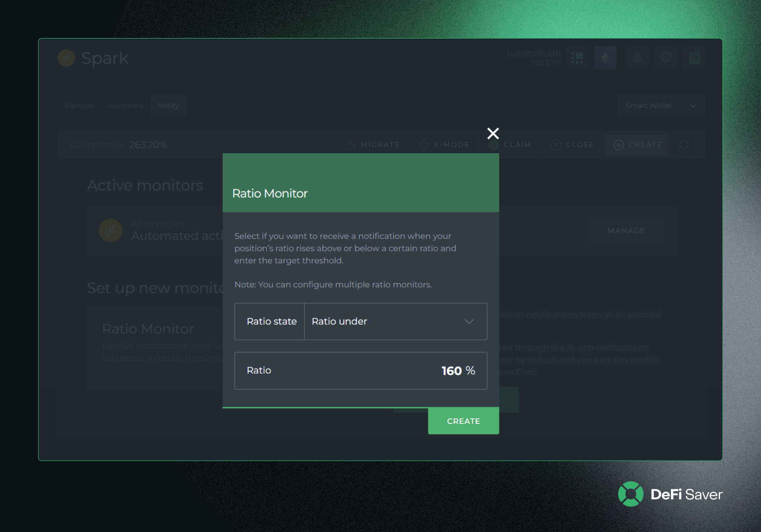Image resolution: width=761 pixels, height=532 pixels.
Task: Click the Current ratio 263.20% value
Action: point(148,145)
